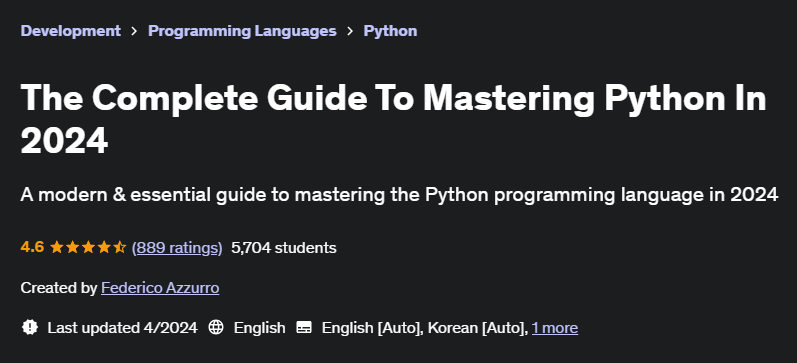Click the course title heading
797x363 pixels.
(x=393, y=119)
